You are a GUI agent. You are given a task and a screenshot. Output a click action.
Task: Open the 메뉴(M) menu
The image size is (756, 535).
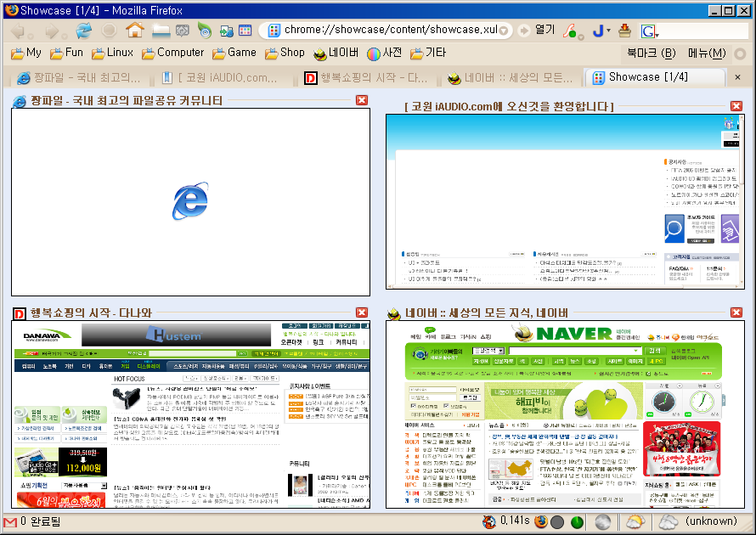click(707, 53)
